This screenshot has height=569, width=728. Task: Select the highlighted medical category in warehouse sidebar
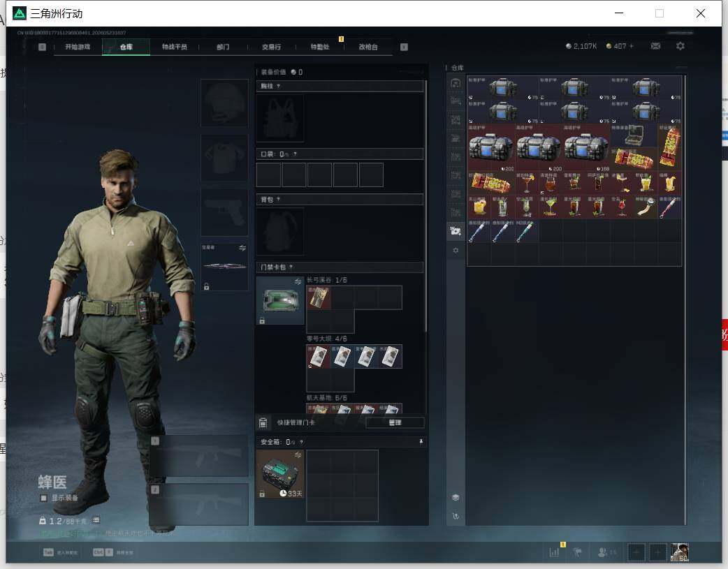click(456, 230)
